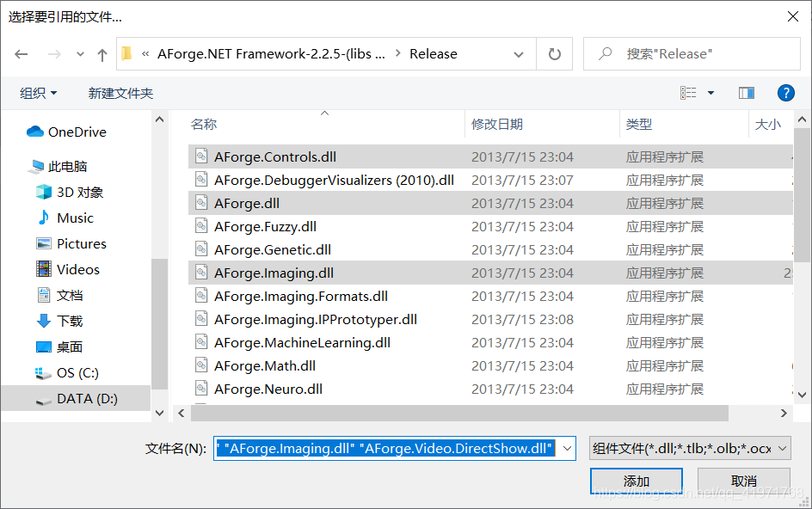Go up one folder level
This screenshot has height=509, width=812.
pos(102,54)
